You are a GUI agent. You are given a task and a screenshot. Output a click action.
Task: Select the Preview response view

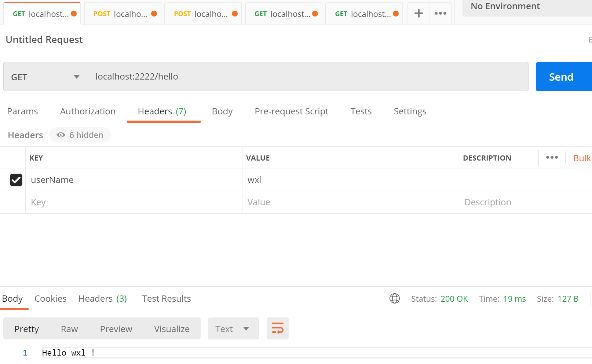coord(116,329)
